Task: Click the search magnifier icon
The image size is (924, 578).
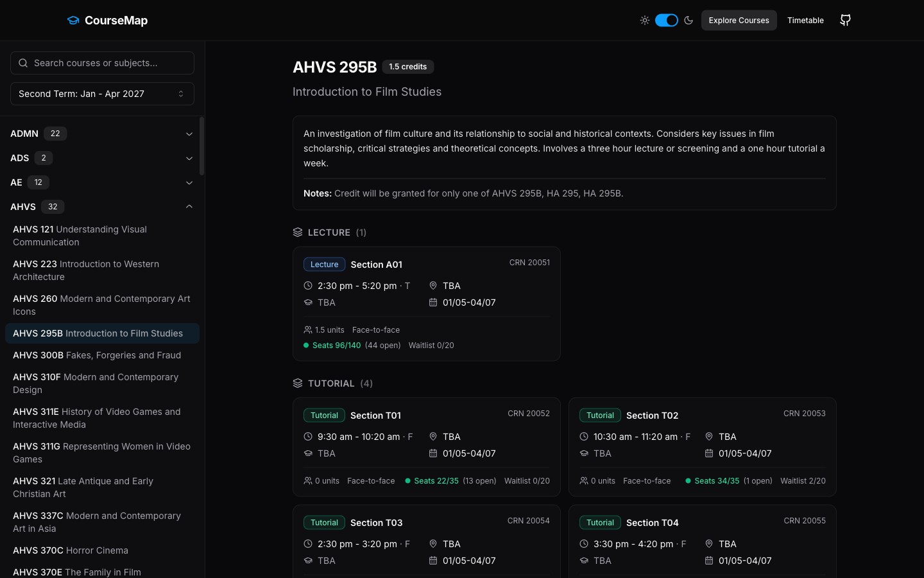Action: pyautogui.click(x=23, y=63)
